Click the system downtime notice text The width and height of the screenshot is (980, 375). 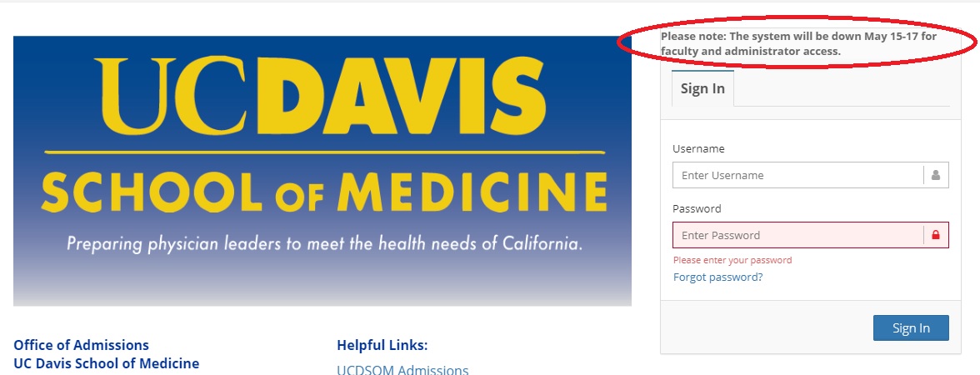coord(798,43)
